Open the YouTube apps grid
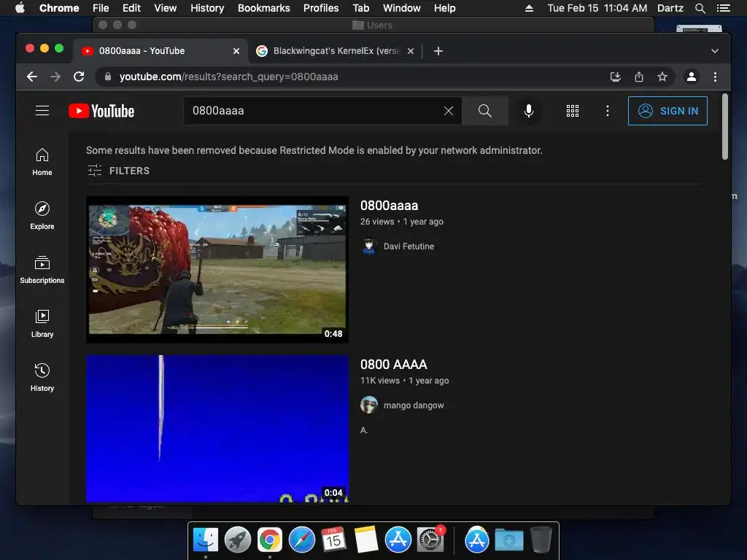This screenshot has height=560, width=747. [x=572, y=111]
